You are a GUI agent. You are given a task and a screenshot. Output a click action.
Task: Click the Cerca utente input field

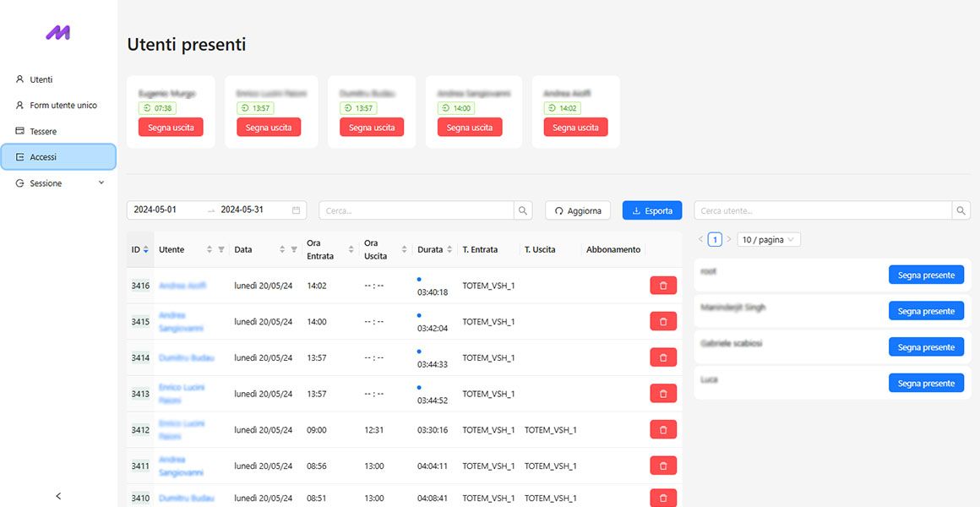pos(823,210)
